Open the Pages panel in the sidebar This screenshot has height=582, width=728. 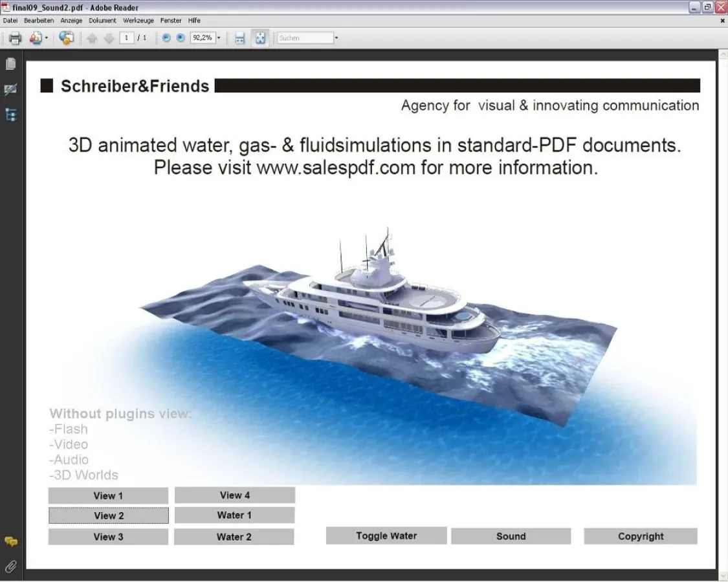pyautogui.click(x=11, y=64)
